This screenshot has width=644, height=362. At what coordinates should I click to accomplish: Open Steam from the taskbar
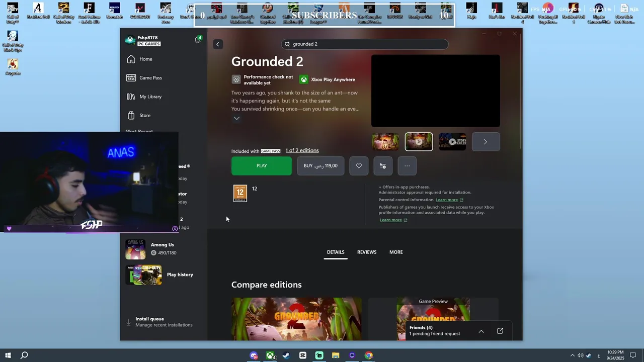(x=286, y=355)
